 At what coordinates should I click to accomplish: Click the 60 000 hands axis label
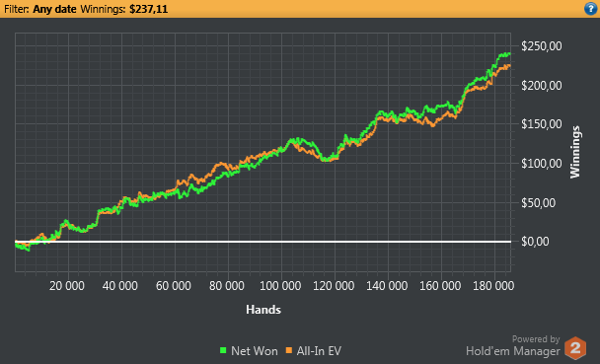[x=174, y=286]
